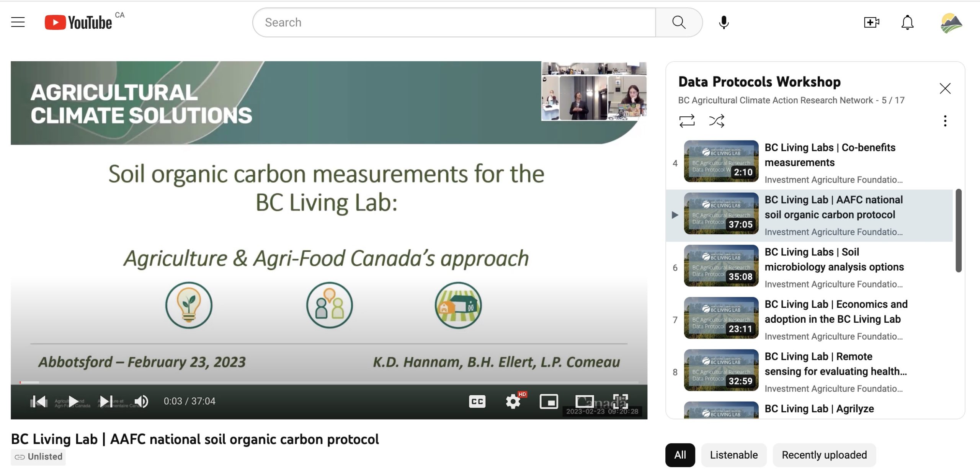Open the Create video menu

[x=871, y=22]
